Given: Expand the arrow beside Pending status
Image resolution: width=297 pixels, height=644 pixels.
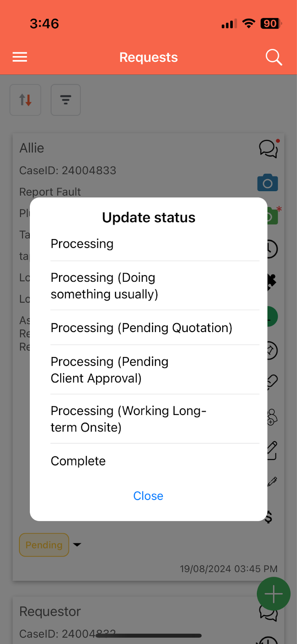Looking at the screenshot, I should point(77,545).
